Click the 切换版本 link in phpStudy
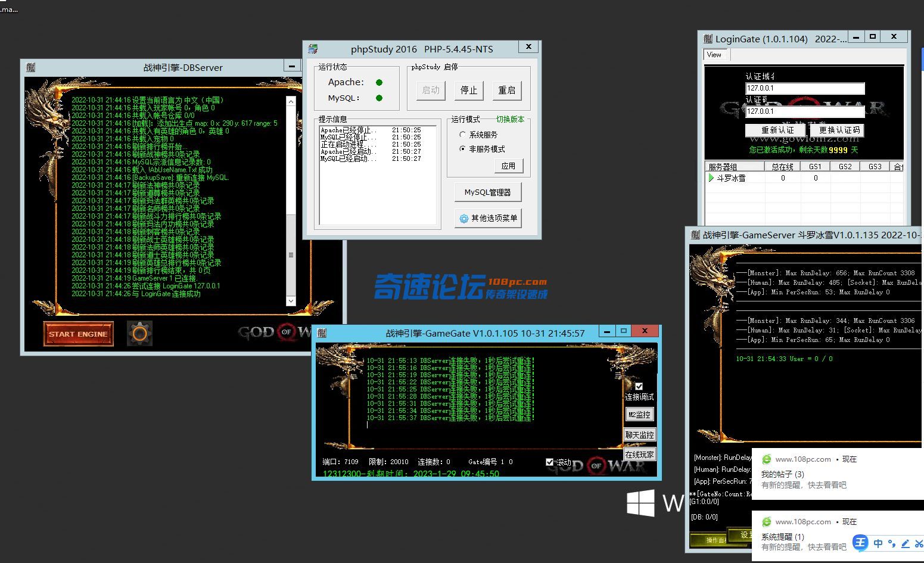 click(x=511, y=119)
